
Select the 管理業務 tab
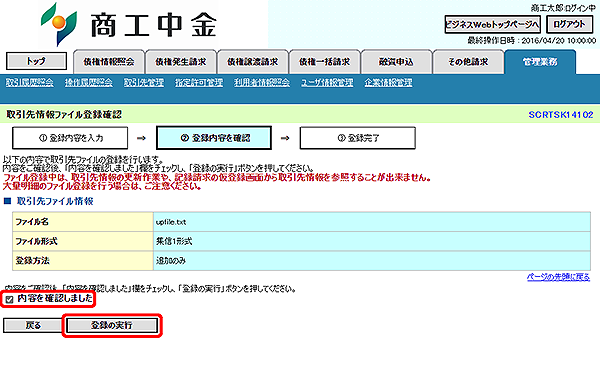(x=540, y=62)
